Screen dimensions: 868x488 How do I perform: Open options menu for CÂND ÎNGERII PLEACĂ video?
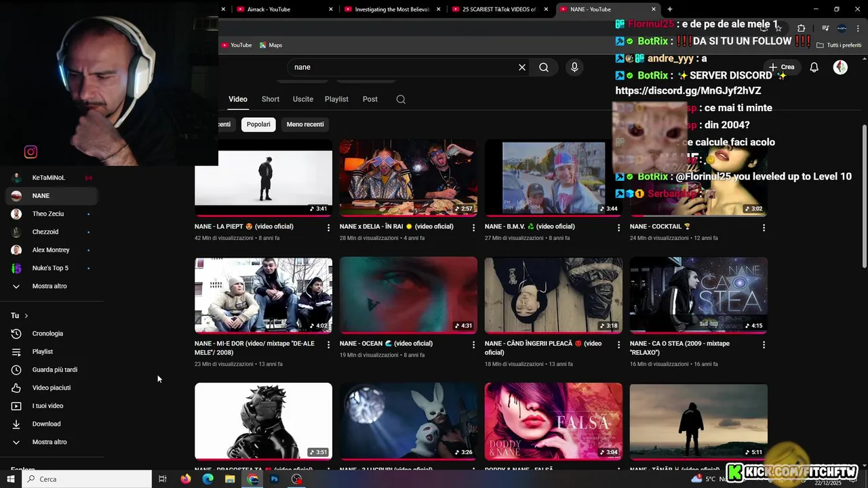(618, 344)
